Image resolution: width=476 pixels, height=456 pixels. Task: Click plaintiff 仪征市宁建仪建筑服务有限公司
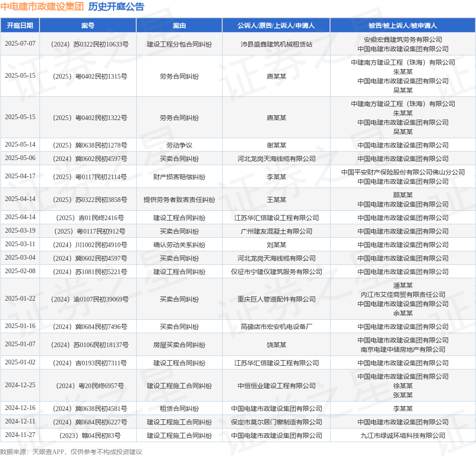coord(276,272)
